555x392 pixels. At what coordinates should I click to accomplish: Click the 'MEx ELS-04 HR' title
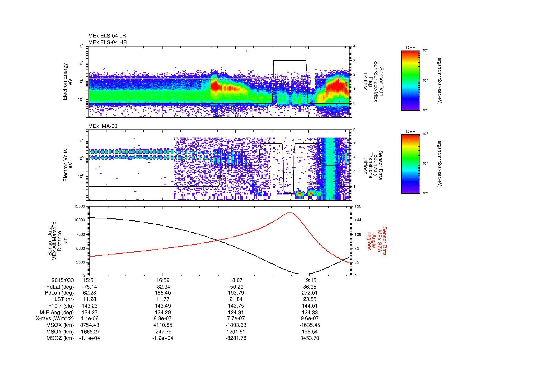[107, 42]
